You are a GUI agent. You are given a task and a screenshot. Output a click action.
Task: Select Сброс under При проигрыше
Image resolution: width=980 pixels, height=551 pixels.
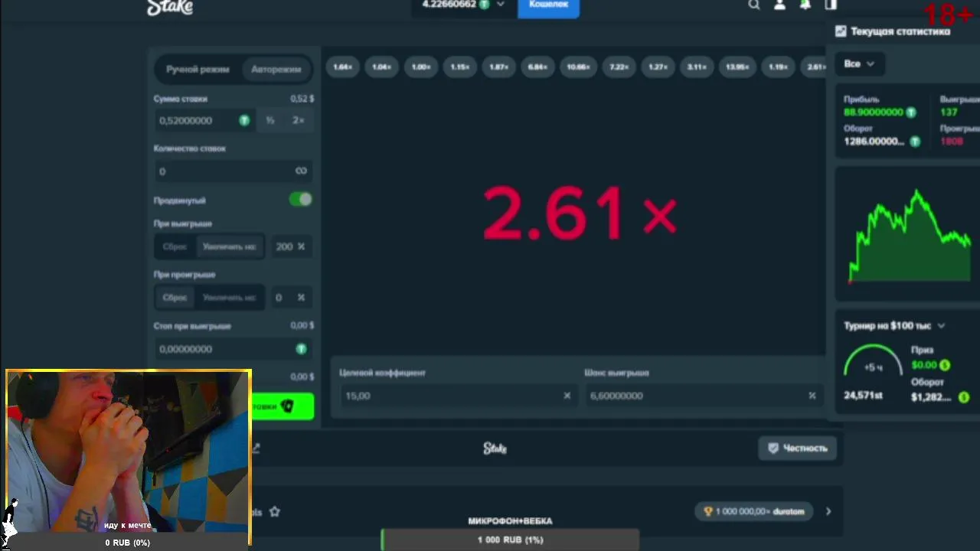175,297
